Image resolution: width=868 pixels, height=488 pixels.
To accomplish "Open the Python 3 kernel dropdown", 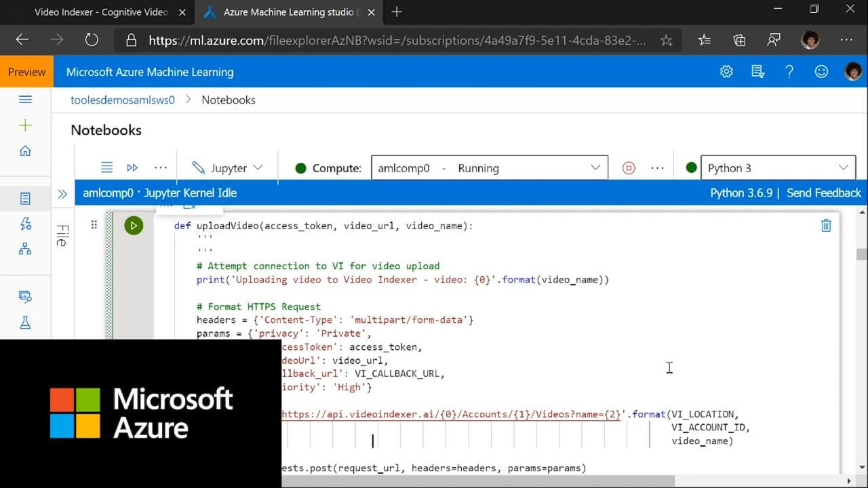I will 778,168.
